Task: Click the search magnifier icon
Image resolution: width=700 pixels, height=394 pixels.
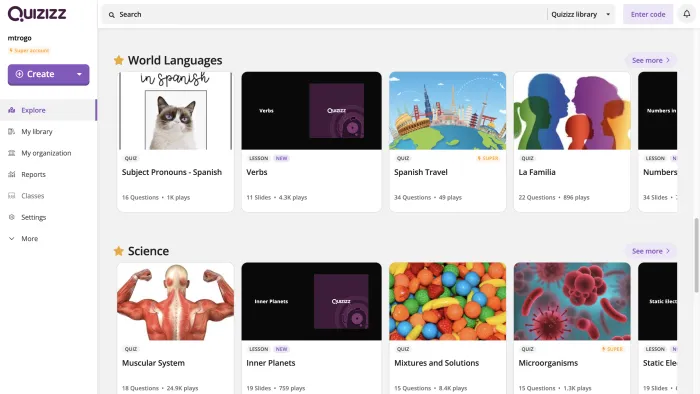Action: click(112, 15)
